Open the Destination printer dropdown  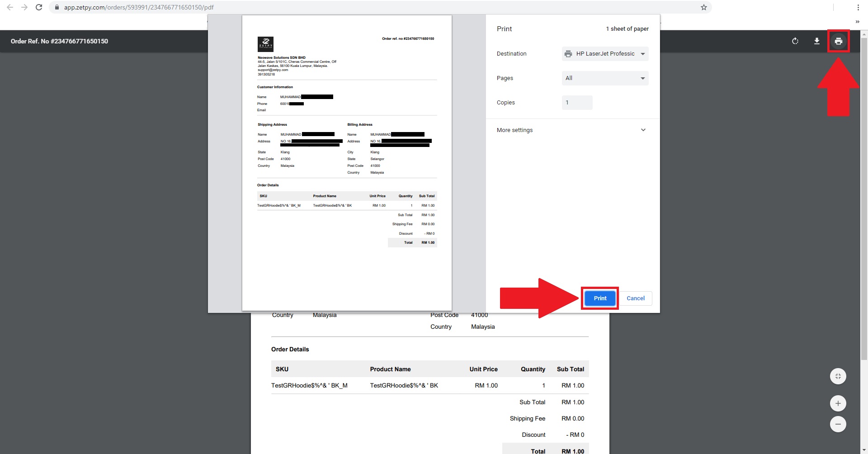click(x=605, y=54)
